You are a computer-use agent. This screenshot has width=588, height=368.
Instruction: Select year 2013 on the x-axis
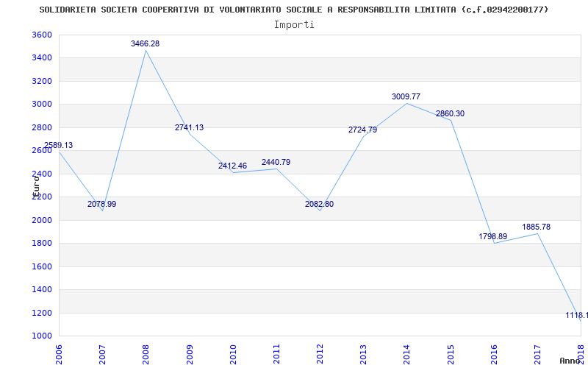[x=363, y=354]
